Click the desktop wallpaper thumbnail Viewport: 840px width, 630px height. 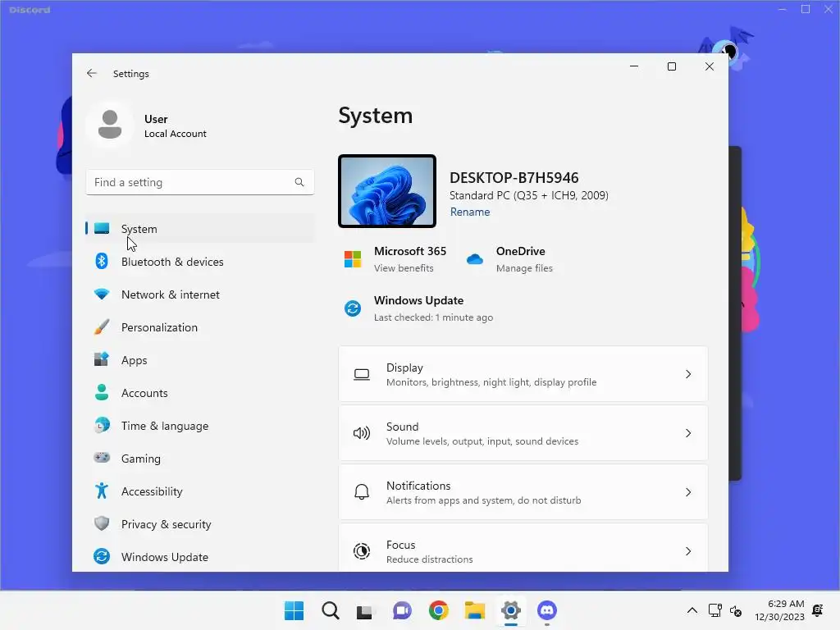click(387, 191)
